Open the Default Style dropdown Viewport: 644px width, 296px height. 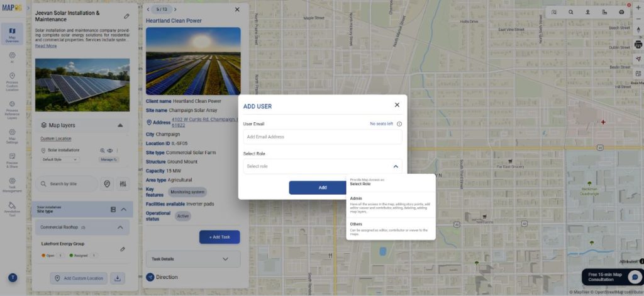(60, 159)
